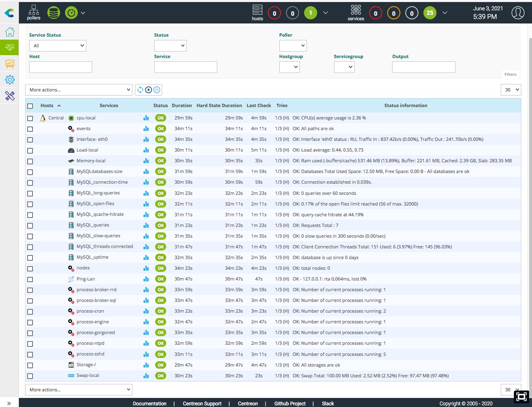The image size is (532, 407).
Task: Open the user profile avatar icon
Action: coord(518,13)
